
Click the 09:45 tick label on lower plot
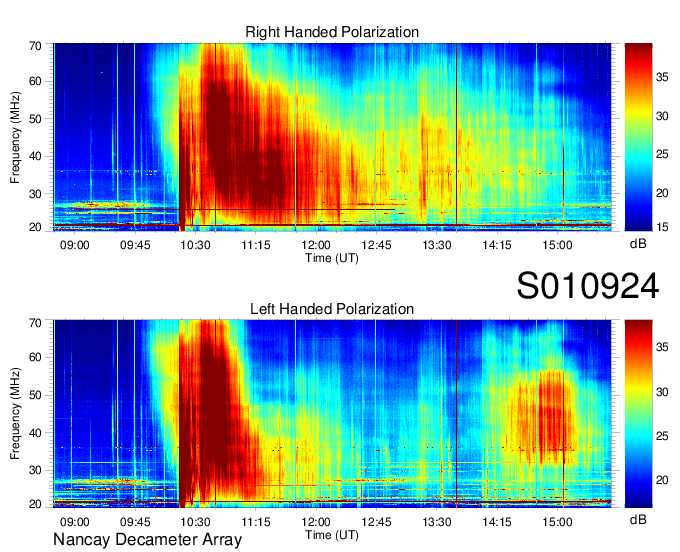tap(135, 522)
